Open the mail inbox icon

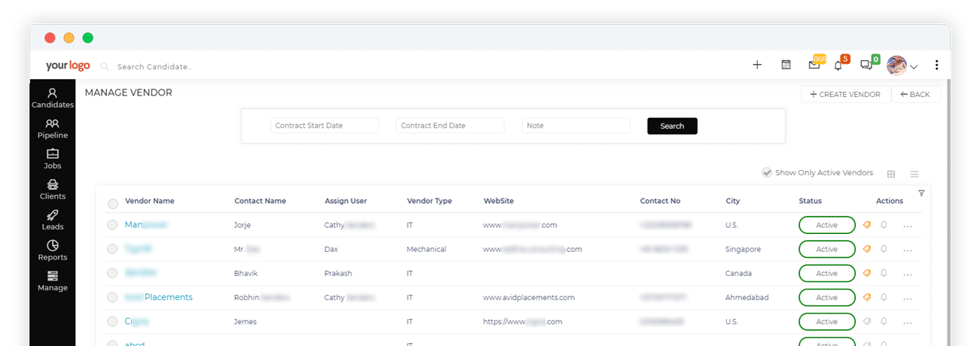pyautogui.click(x=814, y=65)
